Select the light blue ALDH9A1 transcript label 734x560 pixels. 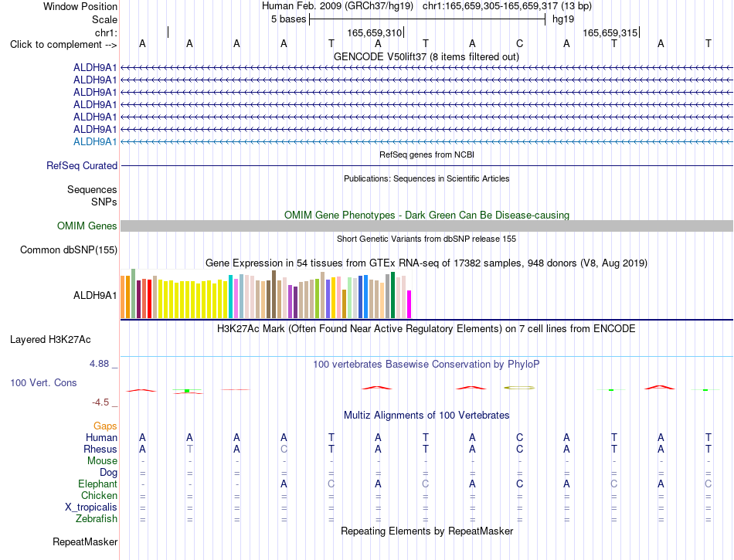tap(95, 142)
